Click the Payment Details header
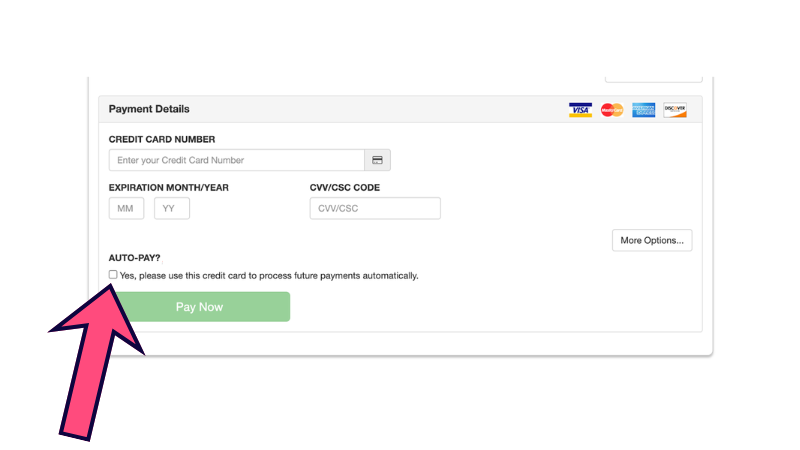Viewport: 800px width, 450px height. tap(149, 109)
